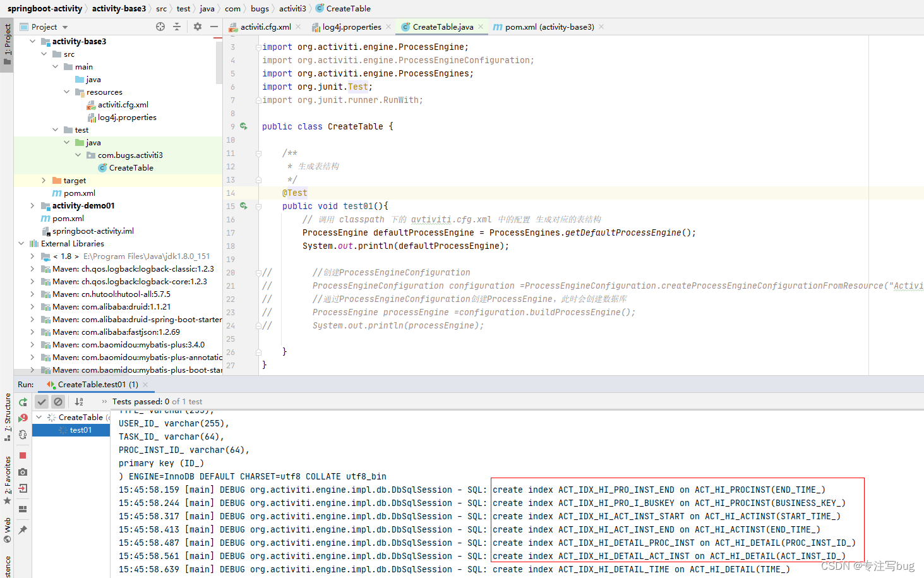Open the 2: Favorites tool window tab
The image size is (924, 578).
tap(7, 480)
